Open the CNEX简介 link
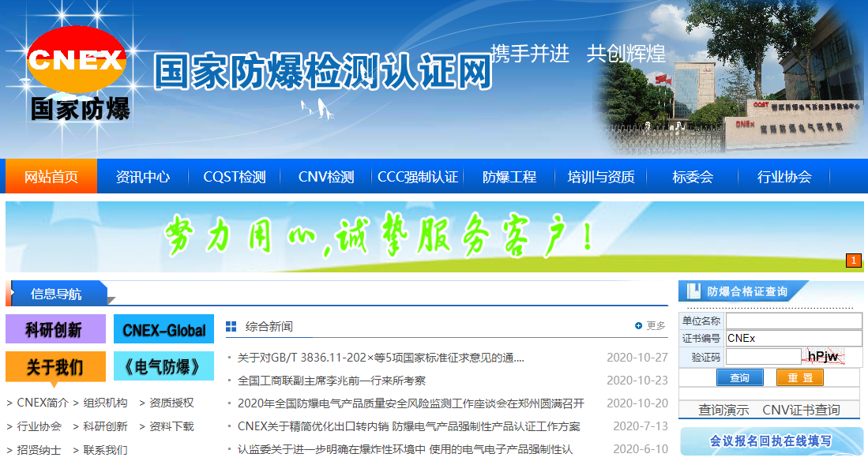 click(x=43, y=403)
